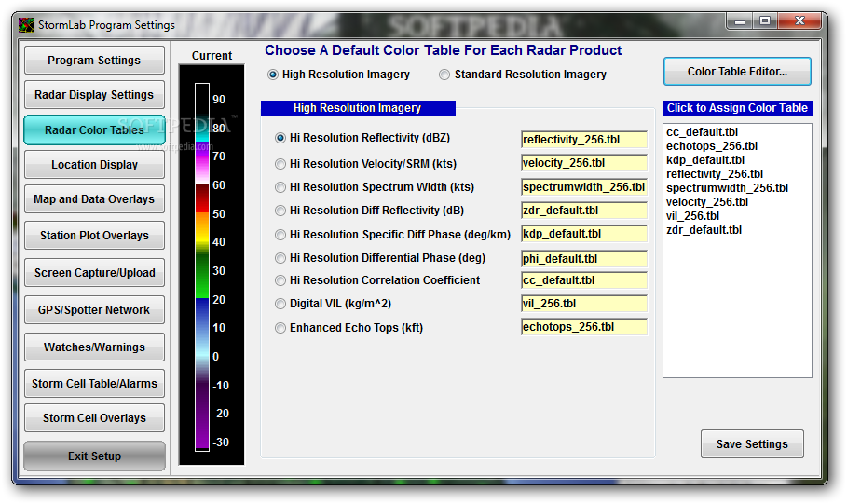Click the cc_default.tbl field for Correlation Coefficient
The height and width of the screenshot is (504, 847).
[584, 280]
